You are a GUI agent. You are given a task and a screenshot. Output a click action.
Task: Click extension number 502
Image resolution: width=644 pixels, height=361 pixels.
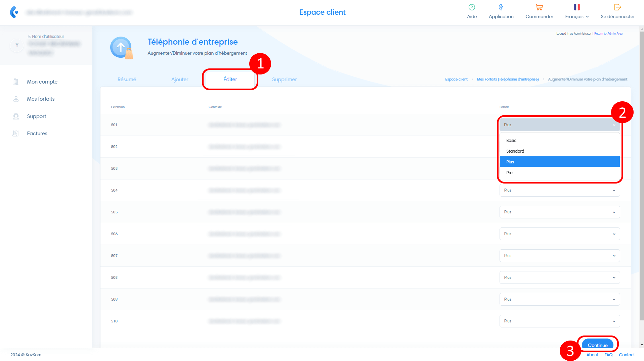pyautogui.click(x=114, y=147)
